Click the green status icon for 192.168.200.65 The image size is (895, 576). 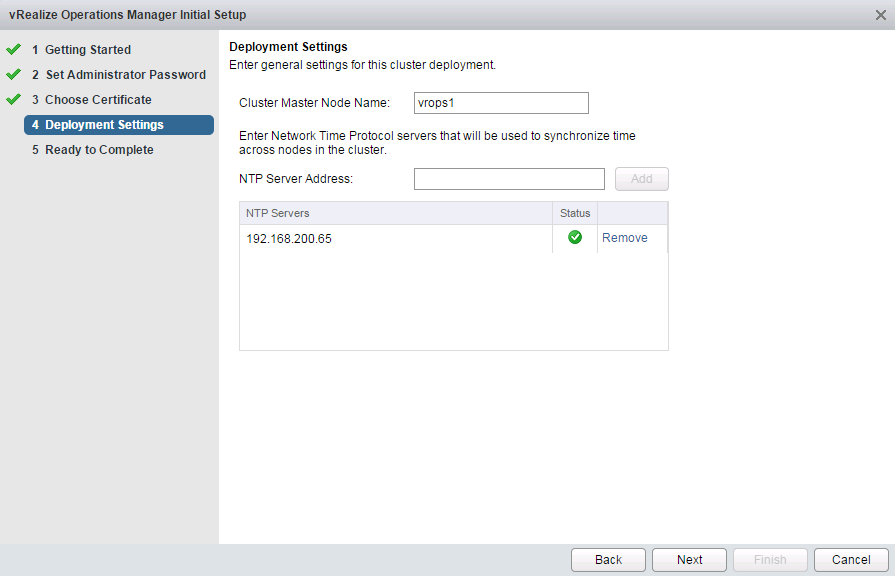[575, 237]
